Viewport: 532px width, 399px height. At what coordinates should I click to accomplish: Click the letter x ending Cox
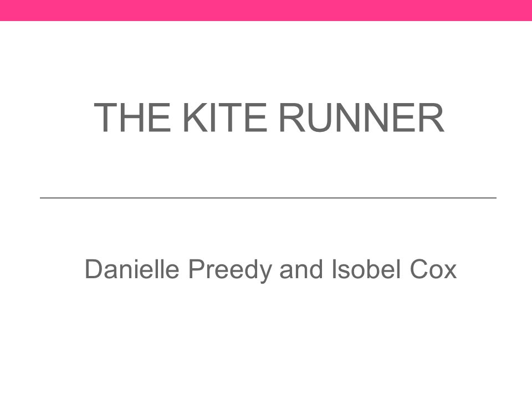click(x=451, y=272)
